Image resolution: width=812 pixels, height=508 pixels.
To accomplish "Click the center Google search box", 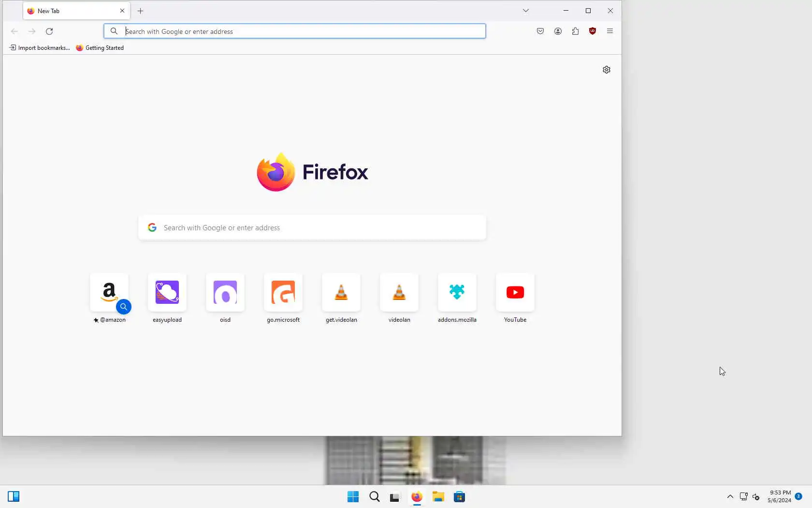I will click(x=312, y=228).
